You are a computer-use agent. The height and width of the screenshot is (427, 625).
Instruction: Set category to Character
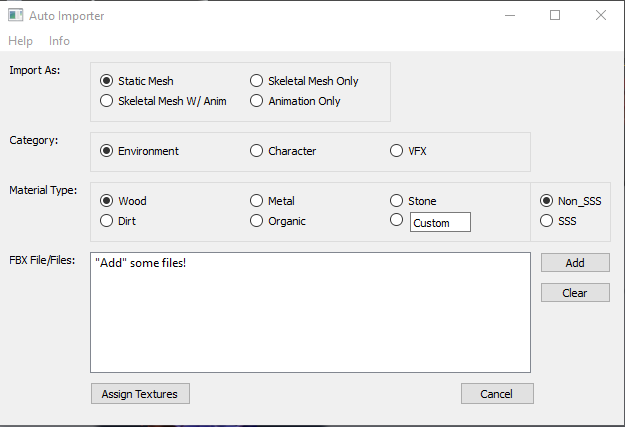257,151
